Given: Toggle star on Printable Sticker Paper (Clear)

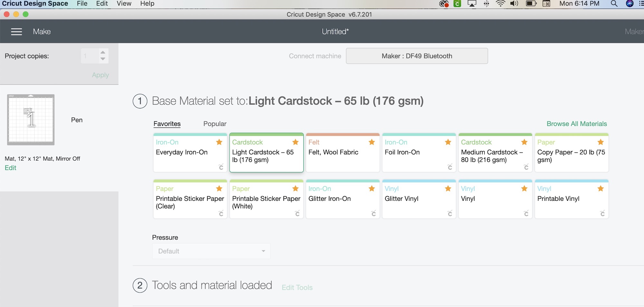Looking at the screenshot, I should click(219, 189).
